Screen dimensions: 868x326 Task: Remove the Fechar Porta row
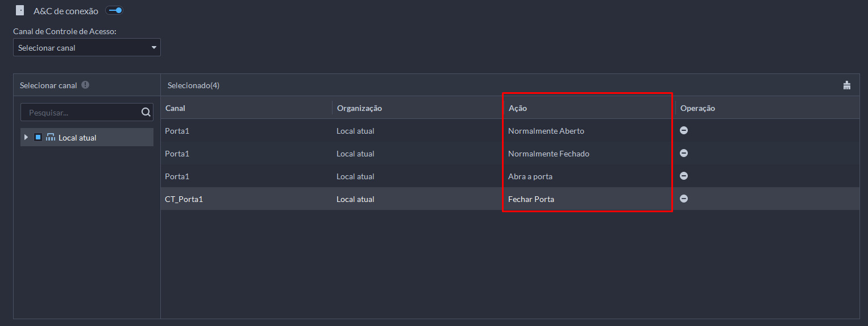pos(684,199)
